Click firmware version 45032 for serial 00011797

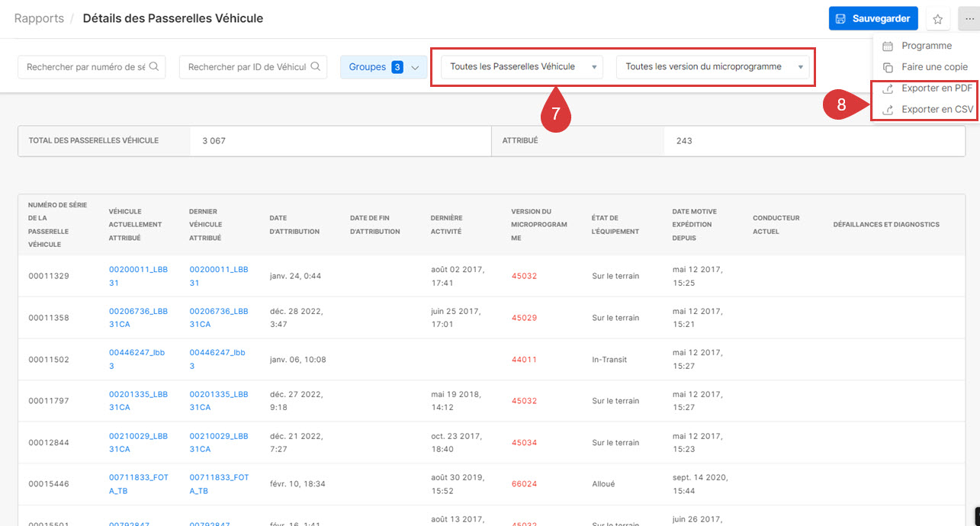(524, 401)
